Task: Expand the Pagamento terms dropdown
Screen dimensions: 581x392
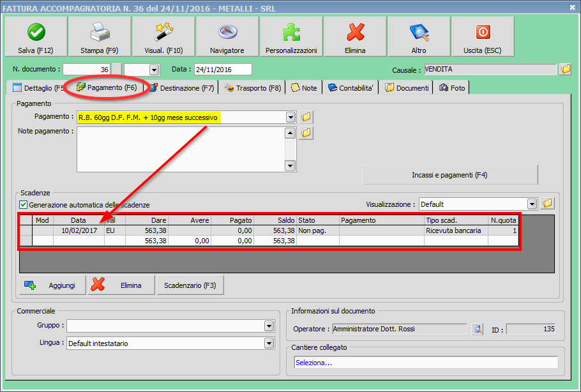Action: pos(290,117)
